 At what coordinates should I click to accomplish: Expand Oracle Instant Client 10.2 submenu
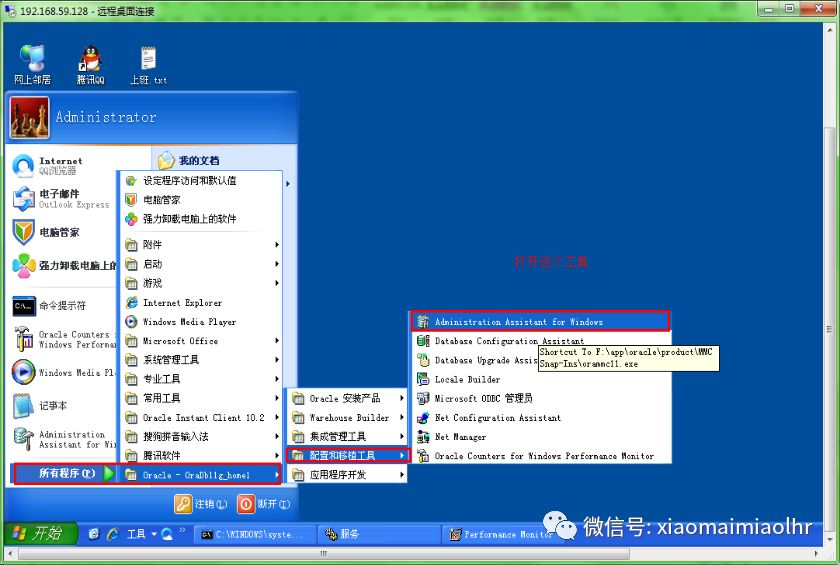coord(201,417)
